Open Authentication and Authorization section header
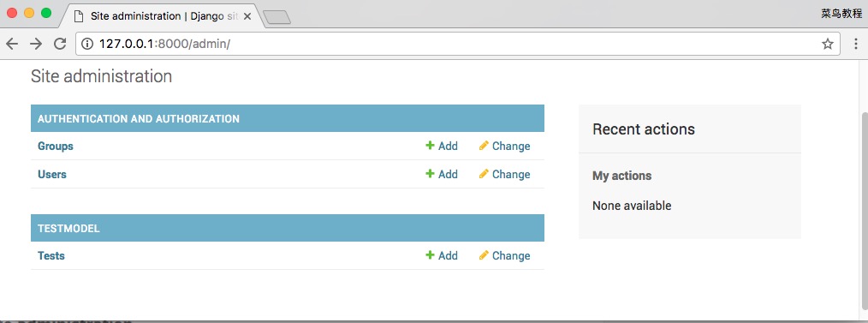The height and width of the screenshot is (323, 868). pyautogui.click(x=139, y=118)
